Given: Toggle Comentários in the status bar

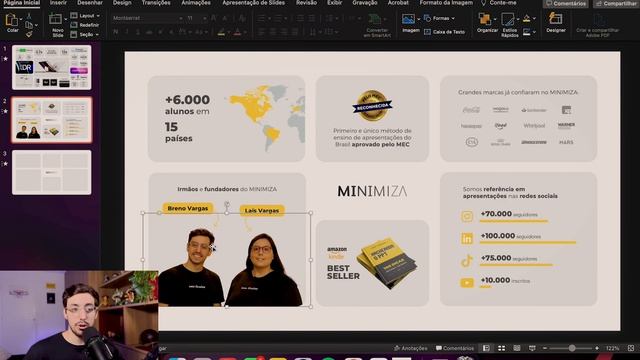Looking at the screenshot, I should pyautogui.click(x=455, y=348).
